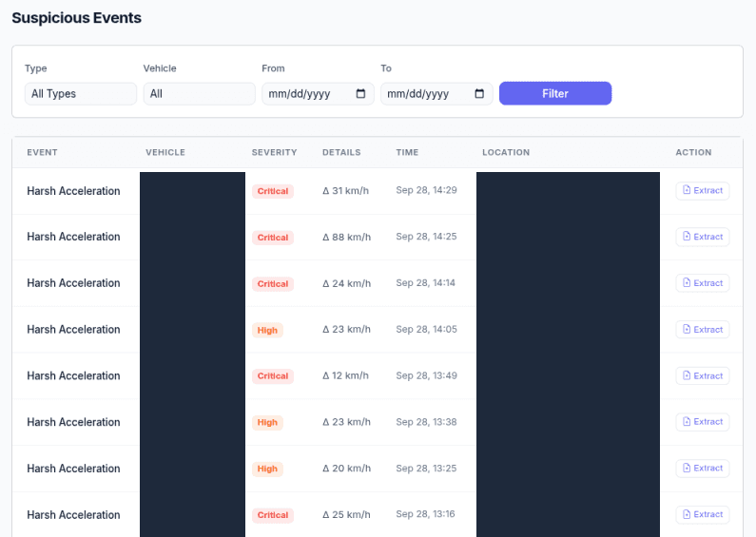Extract the Sep 28, 13:38 event
The image size is (756, 537).
click(x=703, y=422)
